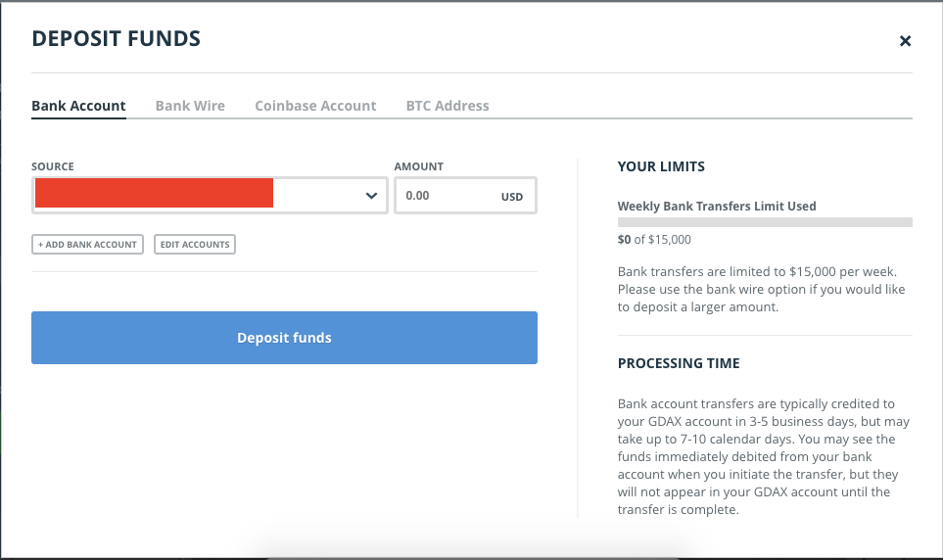Click the Deposit Funds dialog title
The height and width of the screenshot is (560, 943).
(x=117, y=39)
